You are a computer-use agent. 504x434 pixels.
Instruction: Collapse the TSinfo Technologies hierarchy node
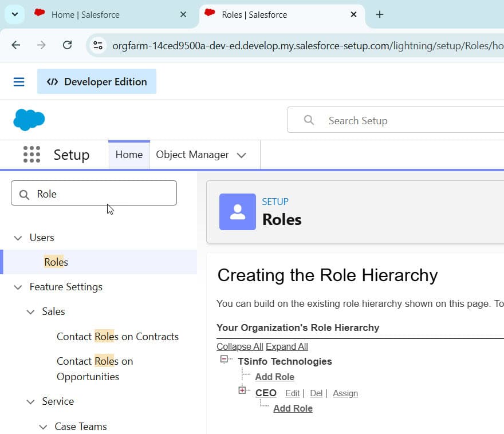224,359
